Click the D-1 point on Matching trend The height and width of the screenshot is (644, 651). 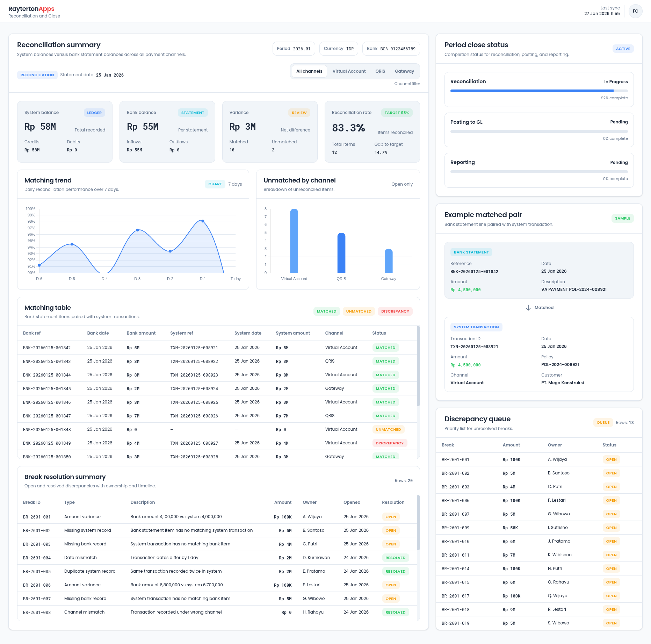203,221
